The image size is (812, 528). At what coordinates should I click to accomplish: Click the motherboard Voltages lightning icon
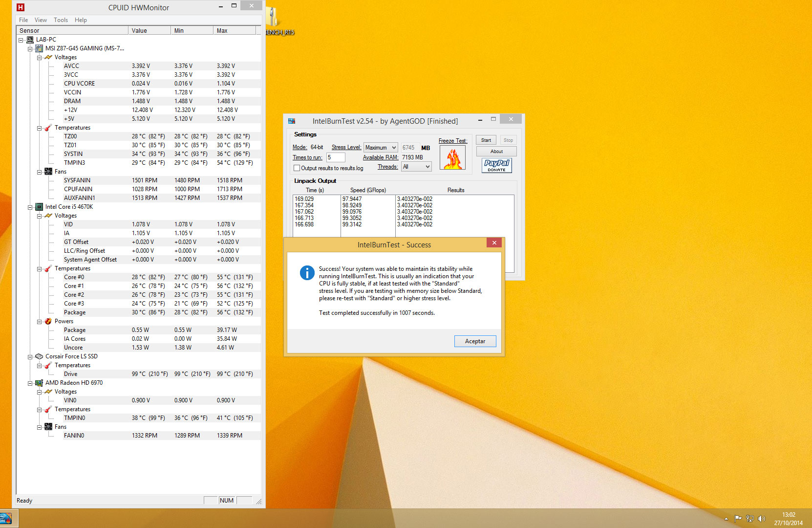48,57
